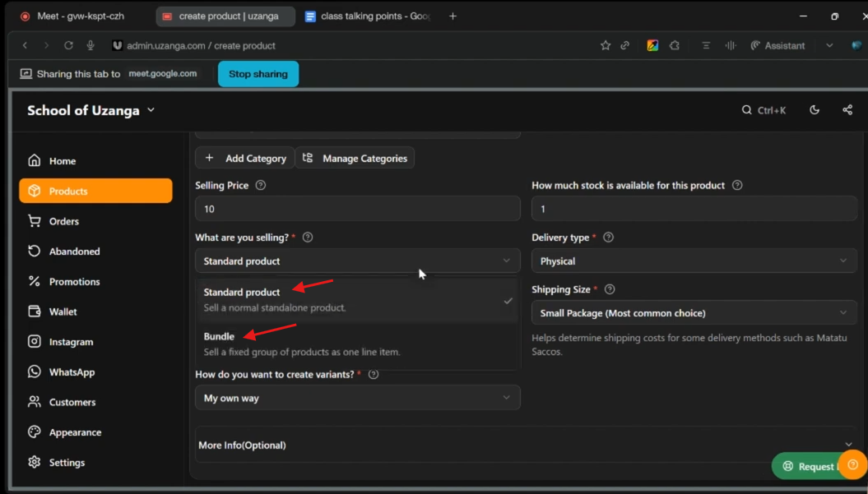
Task: Go back in browser history
Action: pos(25,45)
